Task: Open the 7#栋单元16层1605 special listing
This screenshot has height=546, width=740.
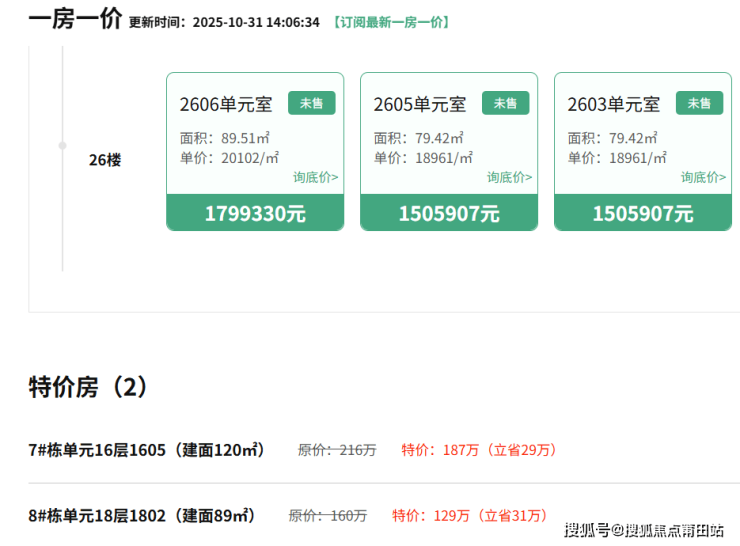Action: point(147,450)
